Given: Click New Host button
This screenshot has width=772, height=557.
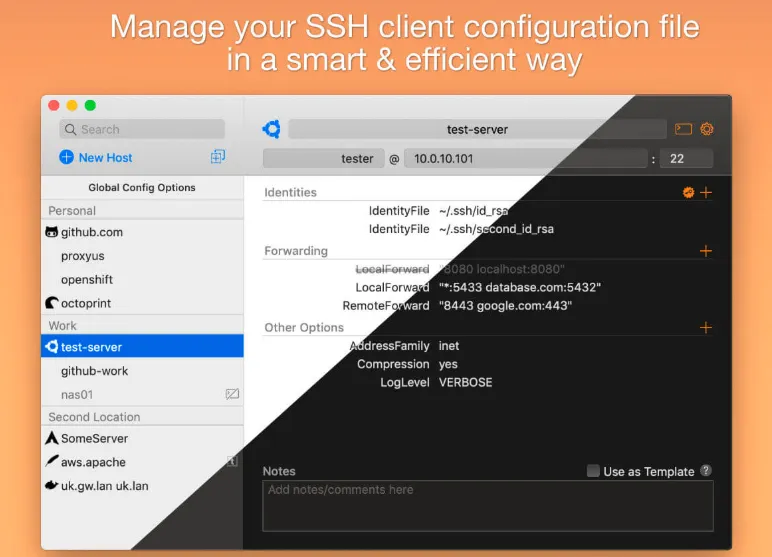Looking at the screenshot, I should pyautogui.click(x=96, y=158).
